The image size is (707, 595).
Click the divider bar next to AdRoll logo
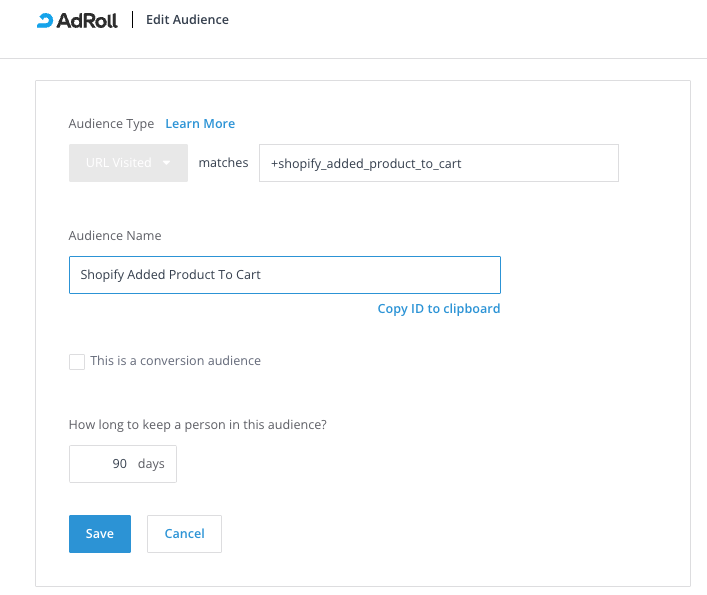click(133, 20)
